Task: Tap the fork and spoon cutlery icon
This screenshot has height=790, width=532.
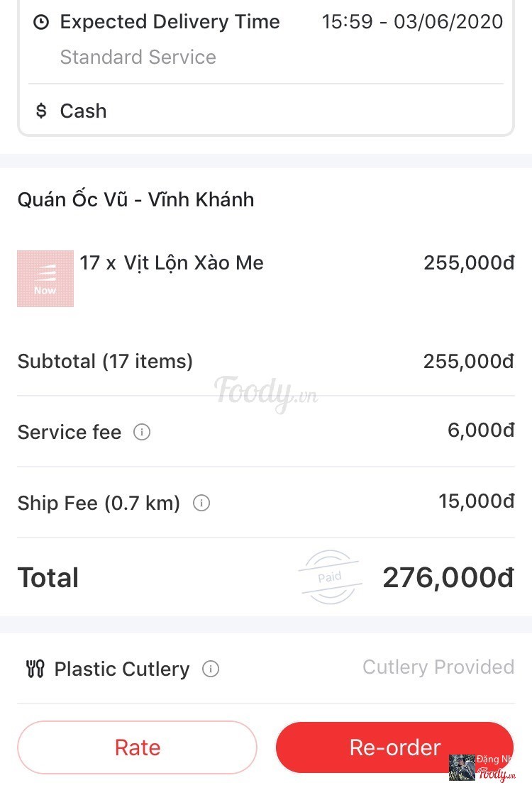Action: tap(35, 669)
